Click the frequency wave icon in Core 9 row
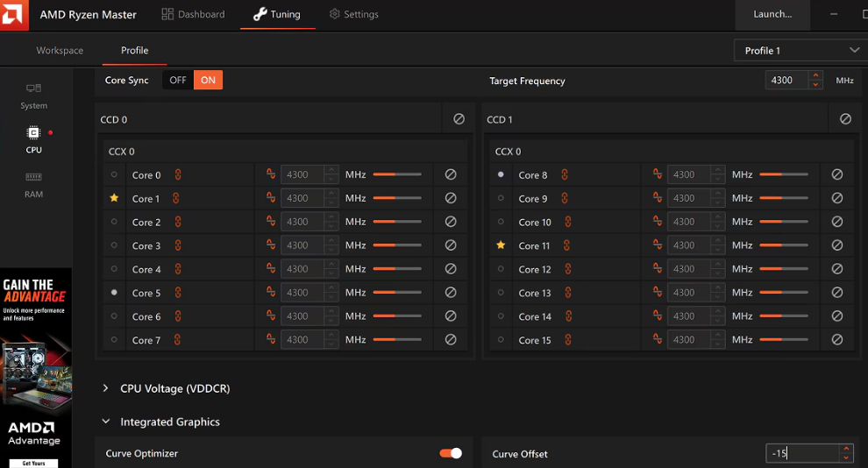Image resolution: width=868 pixels, height=468 pixels. [x=657, y=197]
